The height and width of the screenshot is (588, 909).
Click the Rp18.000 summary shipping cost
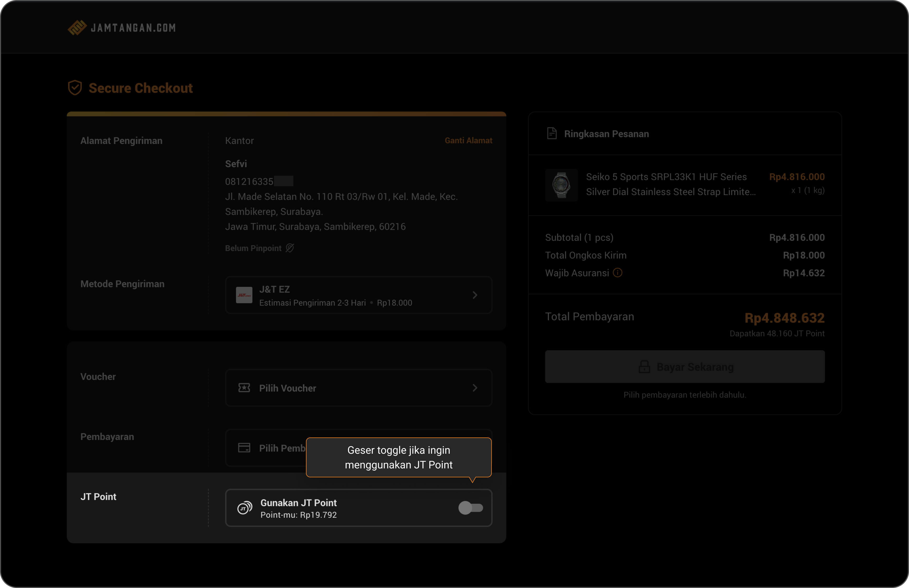coord(804,255)
